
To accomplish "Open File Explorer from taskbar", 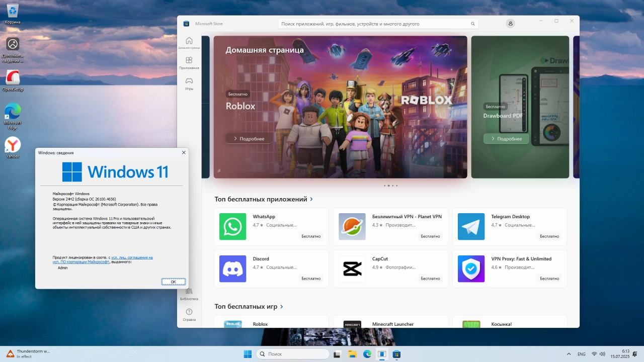I will pos(353,354).
